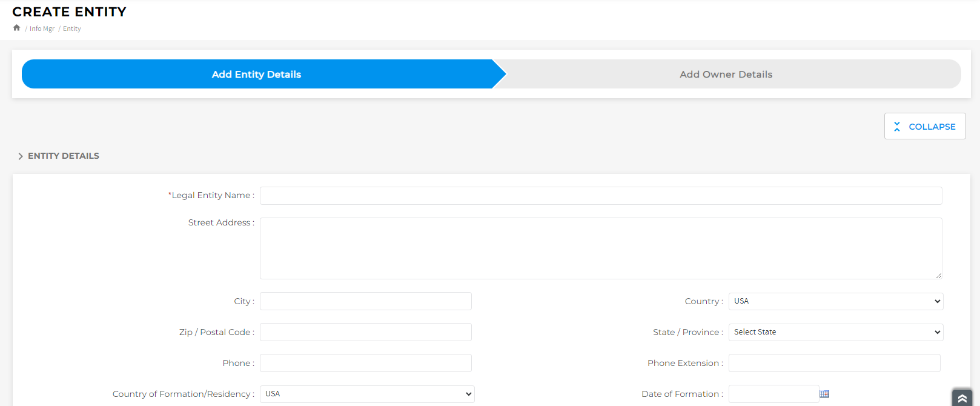Open the State / Province dropdown
980x406 pixels.
pos(835,332)
